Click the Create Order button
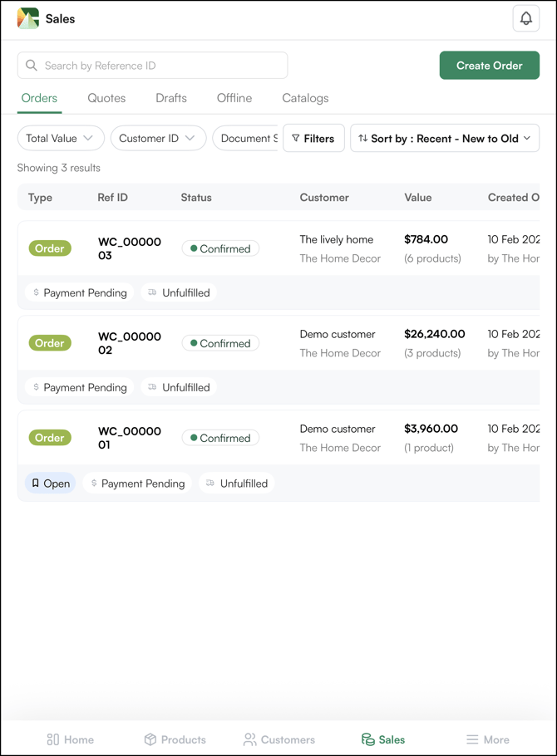The image size is (557, 756). (489, 66)
